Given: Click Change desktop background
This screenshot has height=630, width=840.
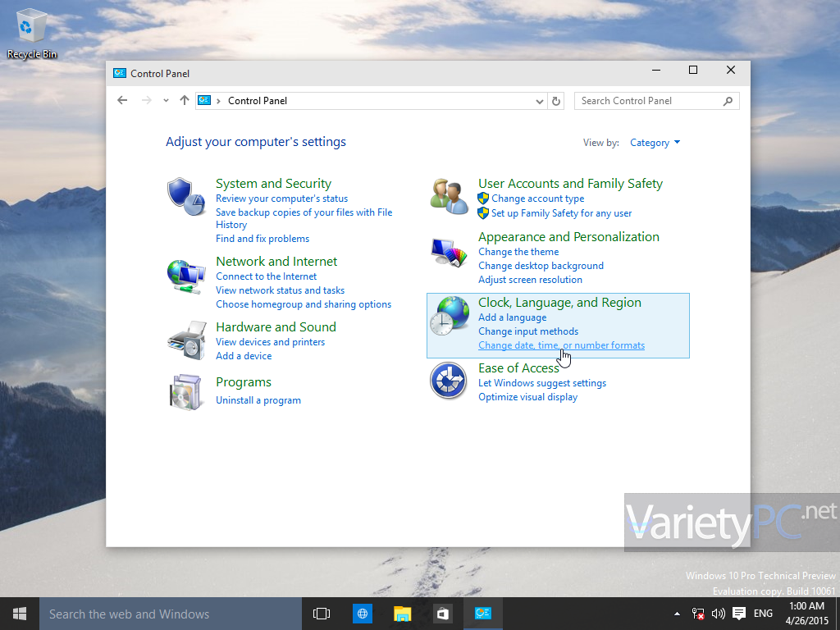Looking at the screenshot, I should coord(541,266).
